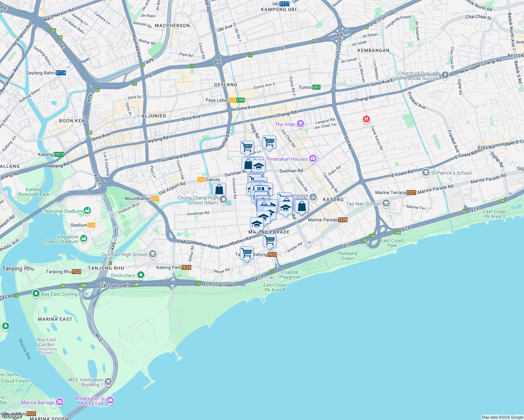
Task: Click the graduation cap marker beside Dunman Rd bag marker
Action: [x=258, y=166]
